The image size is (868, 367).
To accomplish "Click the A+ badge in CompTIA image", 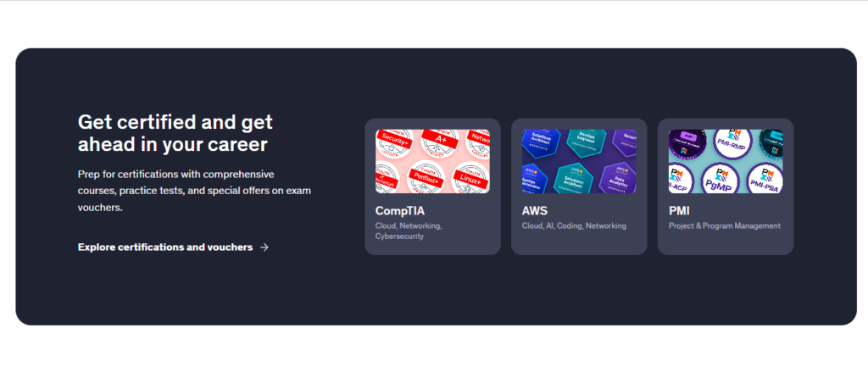I will [x=441, y=142].
